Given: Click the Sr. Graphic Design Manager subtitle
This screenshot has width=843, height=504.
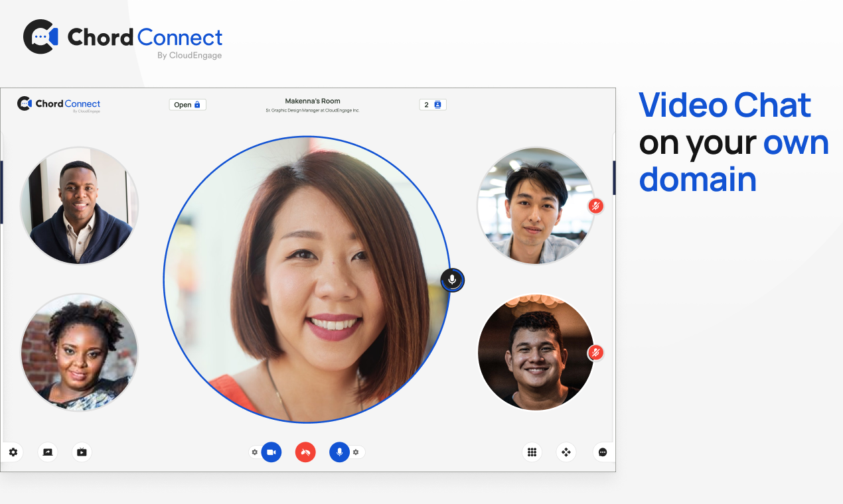Looking at the screenshot, I should click(x=313, y=111).
